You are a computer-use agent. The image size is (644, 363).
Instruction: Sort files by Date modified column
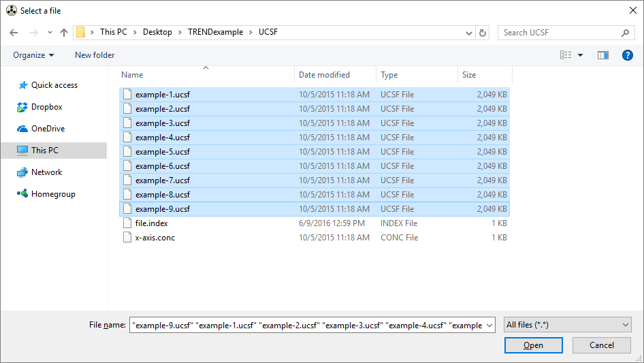click(325, 75)
